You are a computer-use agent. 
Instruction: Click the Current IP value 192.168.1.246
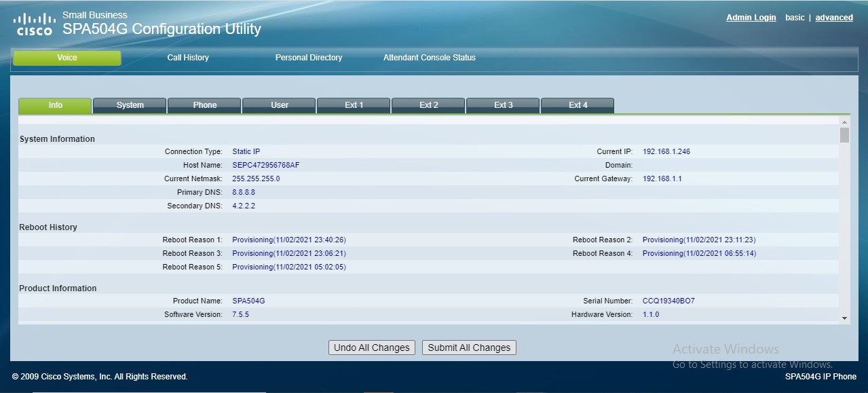(x=666, y=151)
